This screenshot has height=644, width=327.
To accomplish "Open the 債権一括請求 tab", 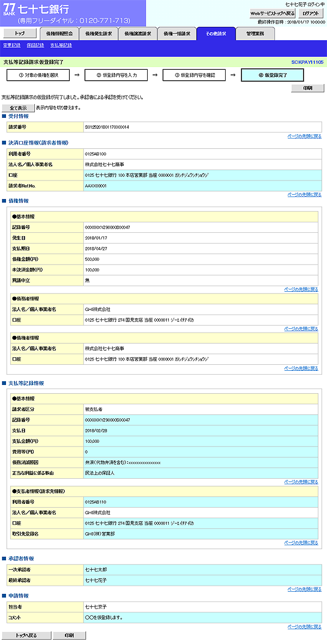I will [177, 34].
